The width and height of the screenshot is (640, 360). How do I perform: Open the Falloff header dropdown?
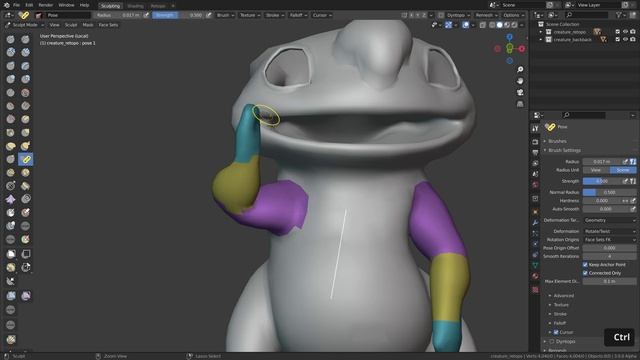click(x=298, y=15)
